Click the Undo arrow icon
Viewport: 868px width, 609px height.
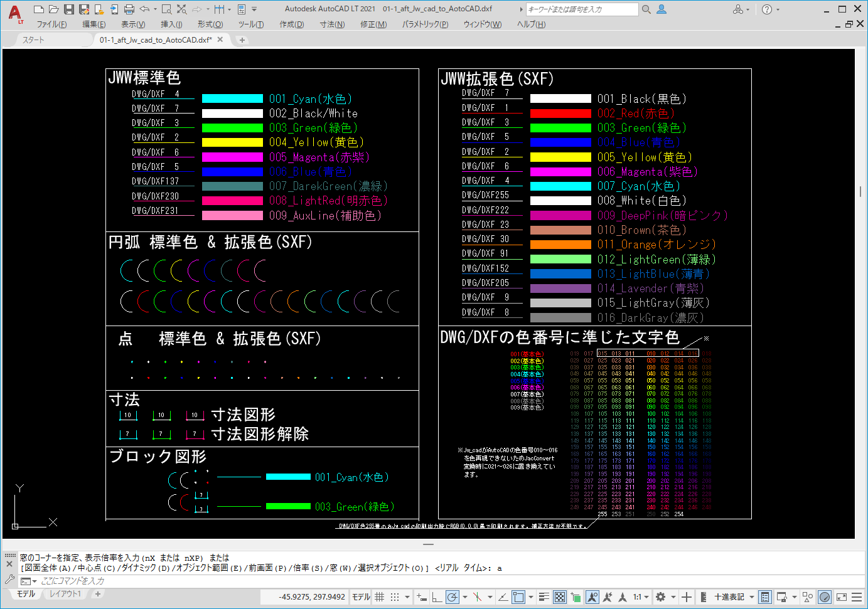coord(145,9)
